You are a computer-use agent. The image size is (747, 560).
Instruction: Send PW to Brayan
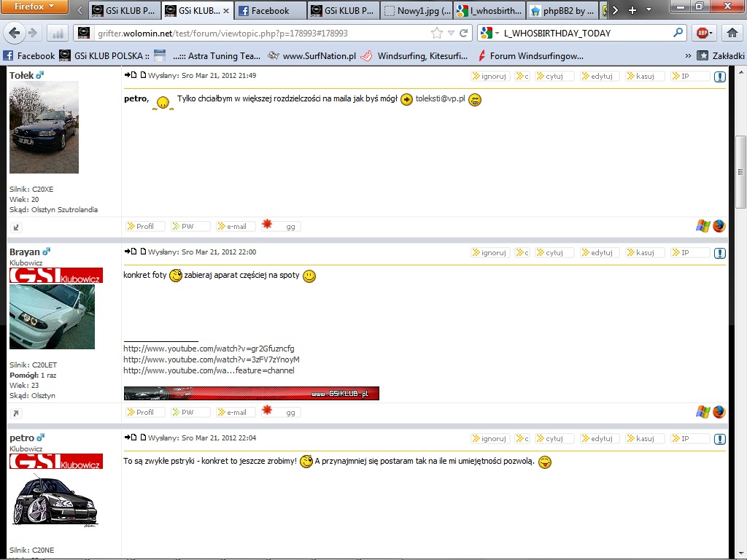[x=190, y=413]
